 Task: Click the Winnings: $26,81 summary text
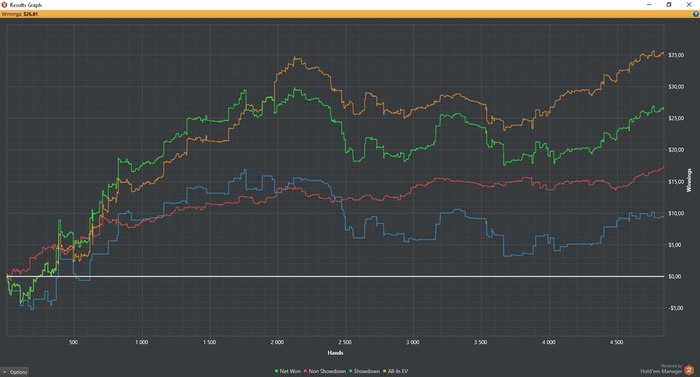coord(20,14)
